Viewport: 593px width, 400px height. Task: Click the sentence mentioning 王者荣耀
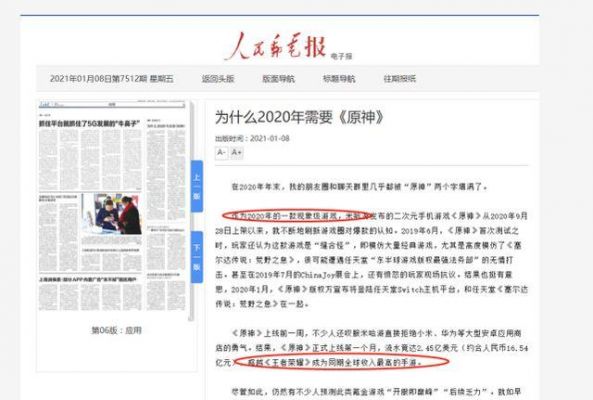335,362
